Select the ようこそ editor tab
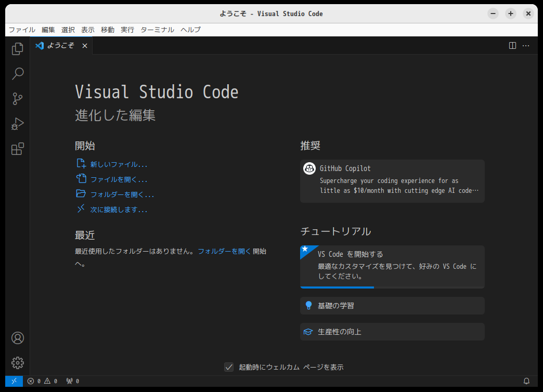The image size is (543, 392). click(61, 46)
